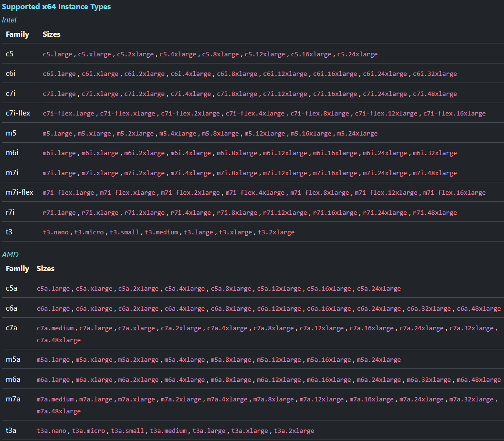Select m5.16xlarge instance size

pyautogui.click(x=311, y=133)
